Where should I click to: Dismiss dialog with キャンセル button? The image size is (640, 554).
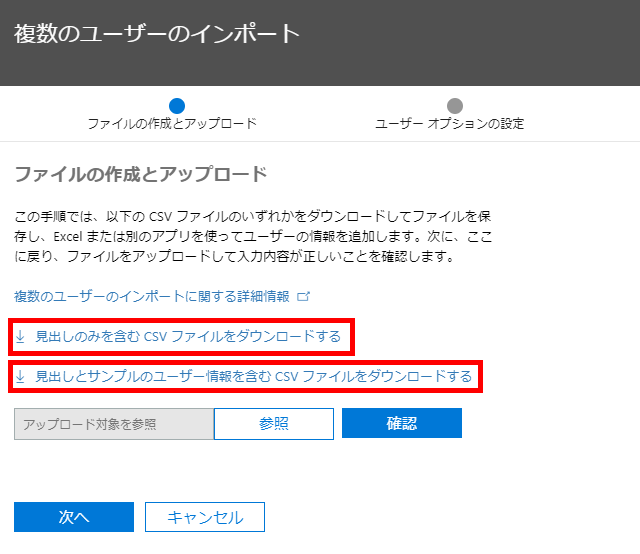[x=205, y=517]
